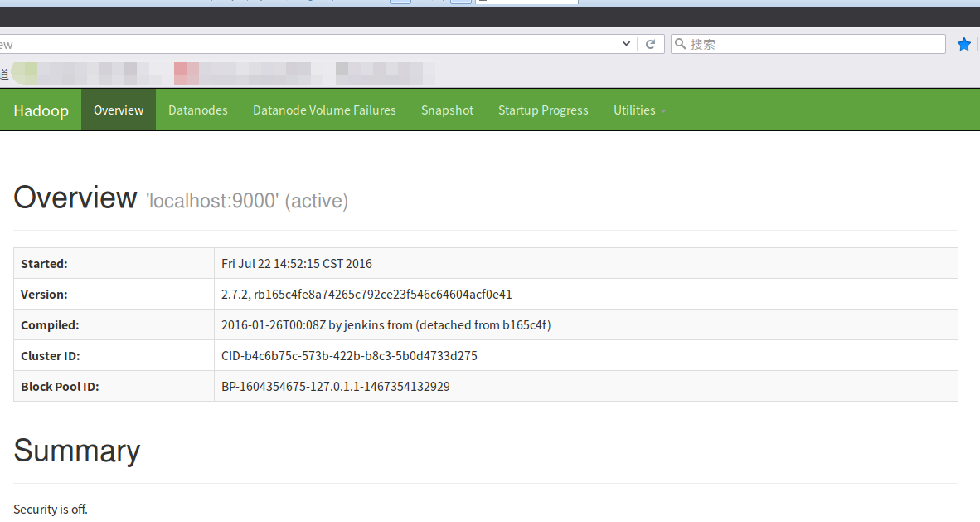Select the Started timestamp value
Viewport: 980px width, 522px height.
point(296,264)
